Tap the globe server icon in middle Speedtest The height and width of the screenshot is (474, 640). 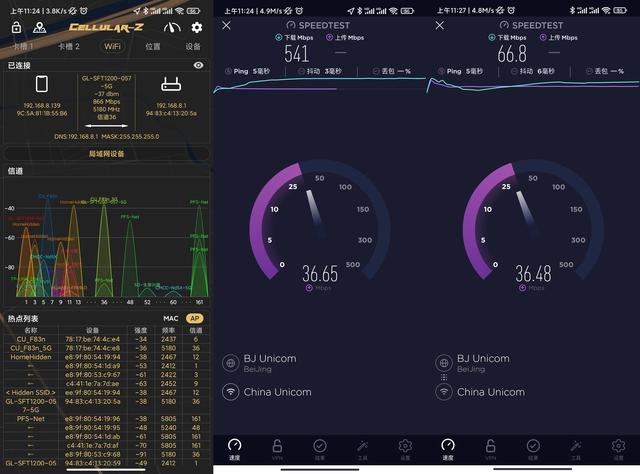(x=231, y=363)
